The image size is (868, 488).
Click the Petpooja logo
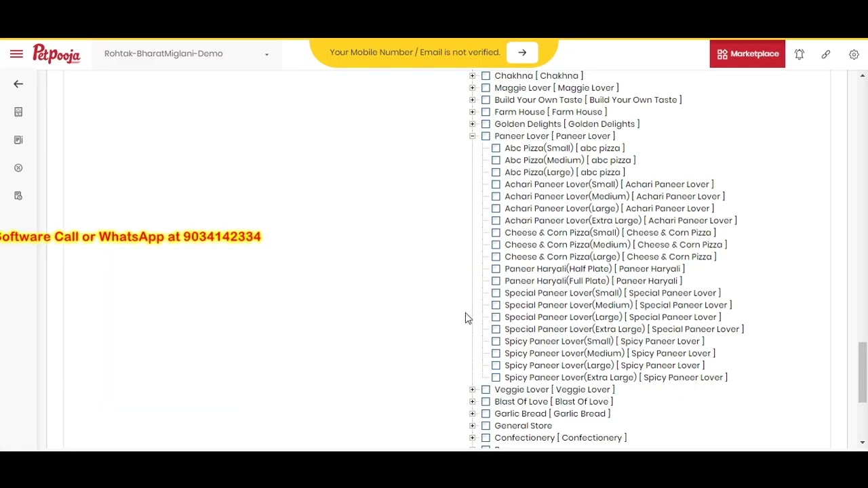tap(56, 54)
